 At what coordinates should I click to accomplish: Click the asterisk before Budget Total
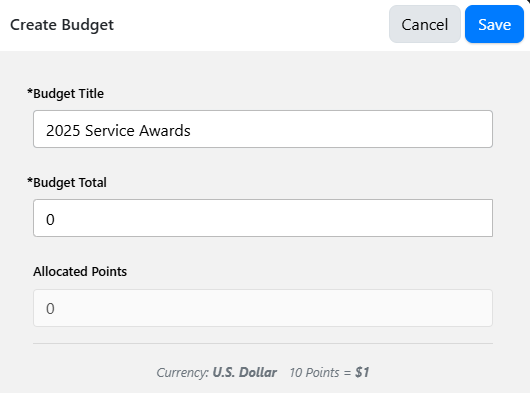30,180
